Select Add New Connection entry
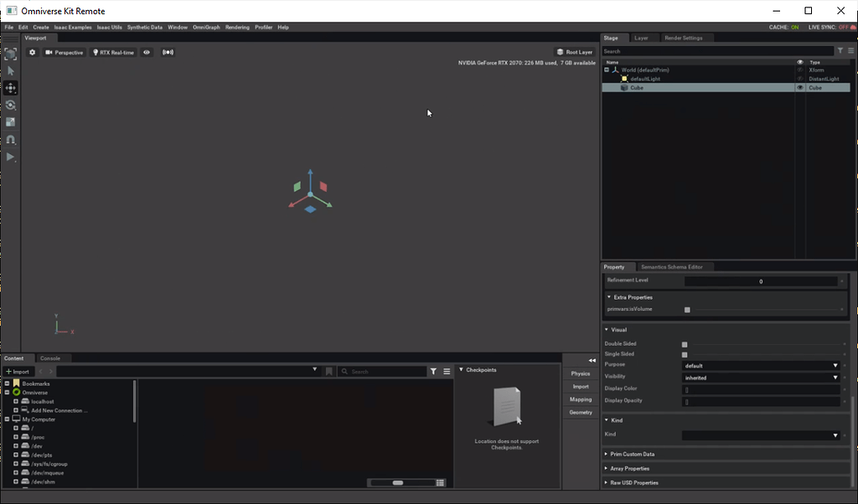The height and width of the screenshot is (504, 858). [x=59, y=410]
